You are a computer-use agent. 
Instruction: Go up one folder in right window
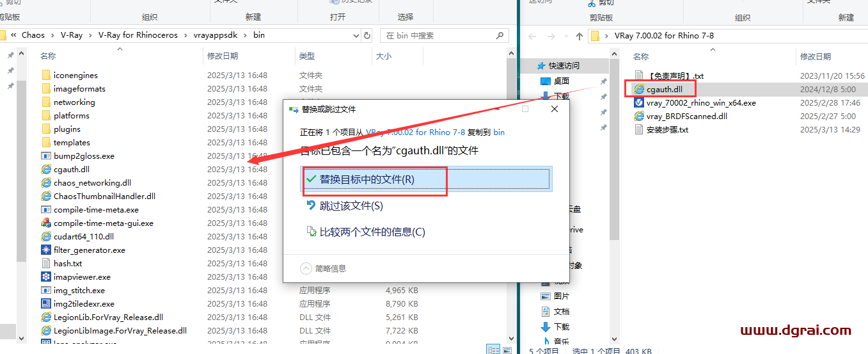coord(579,36)
